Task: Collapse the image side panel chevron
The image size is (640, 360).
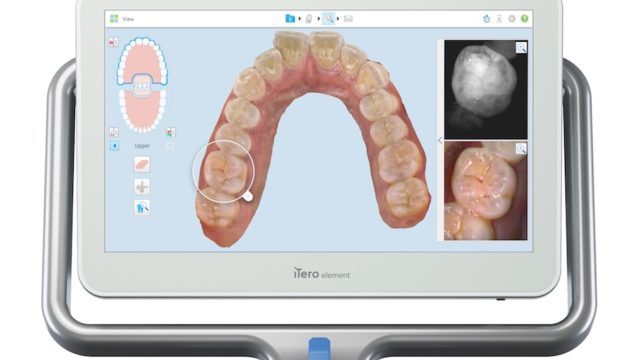Action: [440, 140]
